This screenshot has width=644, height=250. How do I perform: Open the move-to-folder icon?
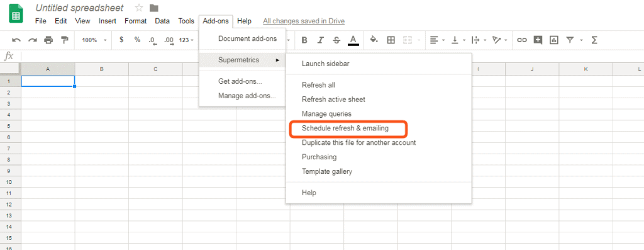coord(153,8)
